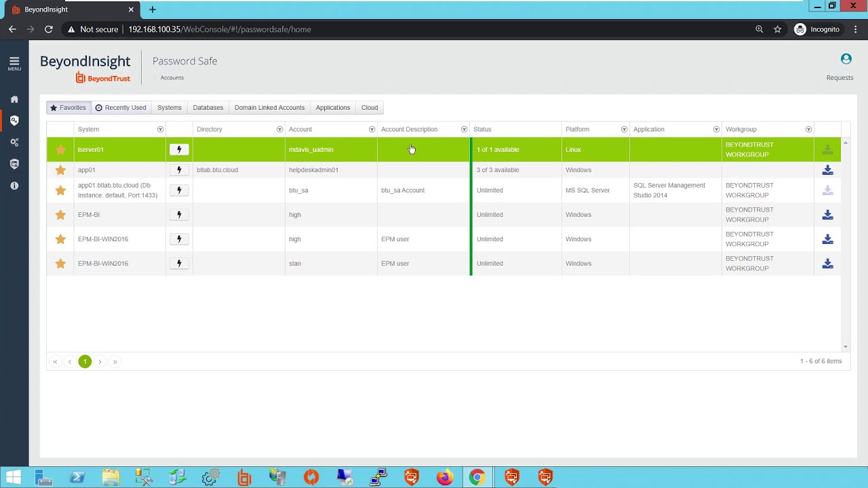Click the download icon in the EPM-BI row
Viewport: 868px width, 488px height.
pyautogui.click(x=827, y=215)
